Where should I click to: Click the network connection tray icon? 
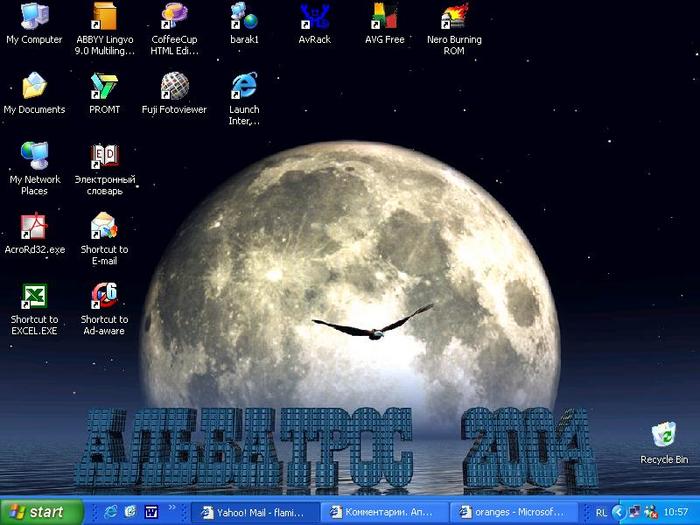point(634,512)
